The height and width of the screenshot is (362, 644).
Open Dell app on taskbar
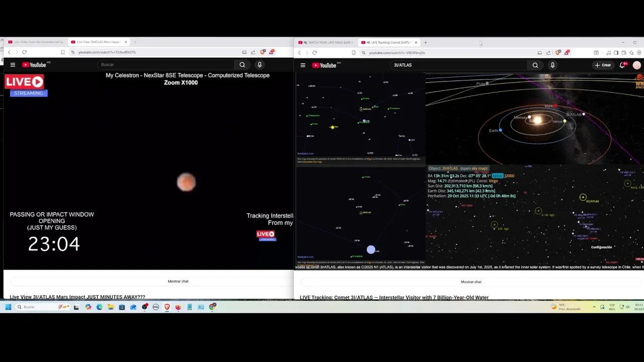coord(155,307)
